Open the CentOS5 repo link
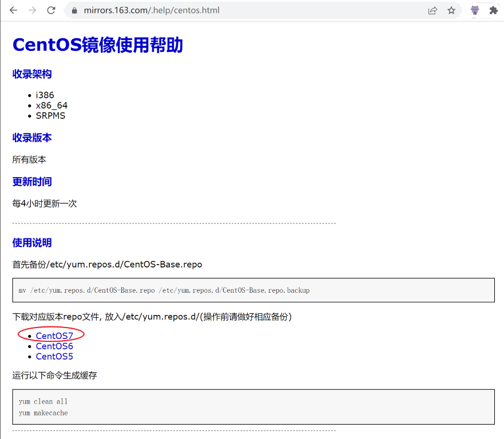The image size is (504, 439). (54, 356)
